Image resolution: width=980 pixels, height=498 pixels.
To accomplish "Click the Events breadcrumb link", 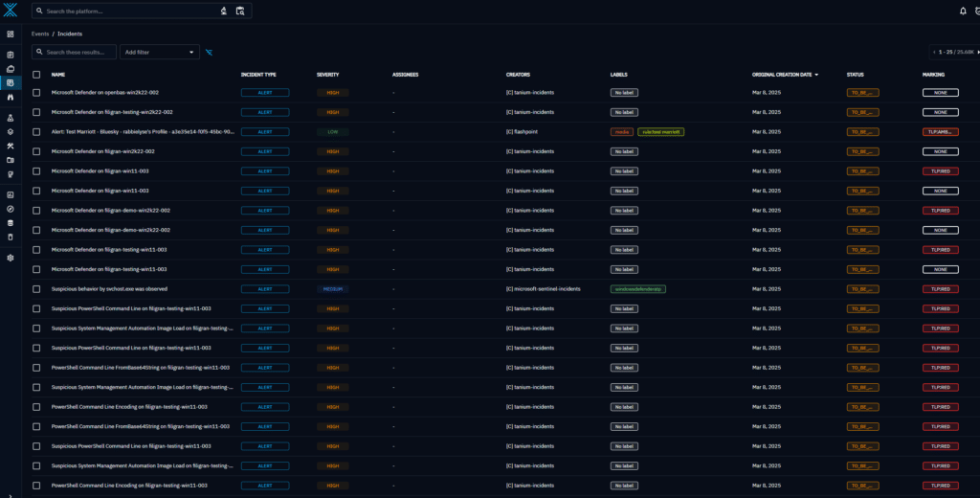I will pyautogui.click(x=39, y=34).
